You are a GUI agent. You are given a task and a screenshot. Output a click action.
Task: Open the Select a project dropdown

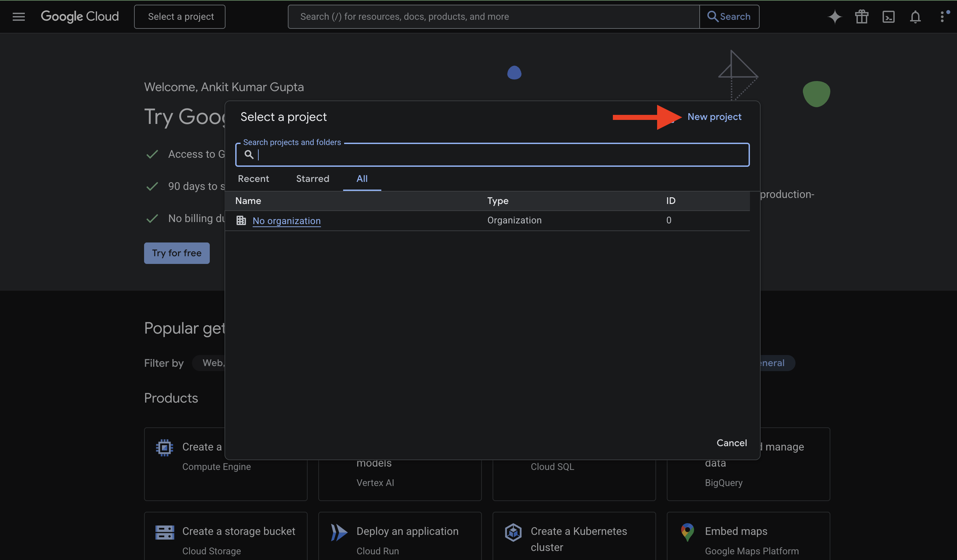coord(180,17)
